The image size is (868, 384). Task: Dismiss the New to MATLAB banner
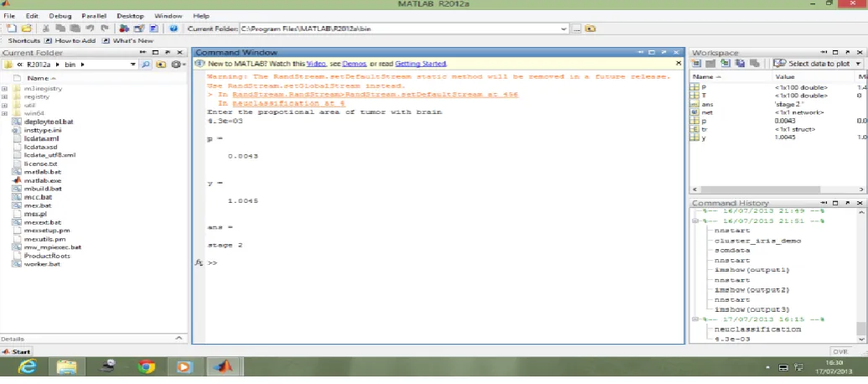[678, 63]
